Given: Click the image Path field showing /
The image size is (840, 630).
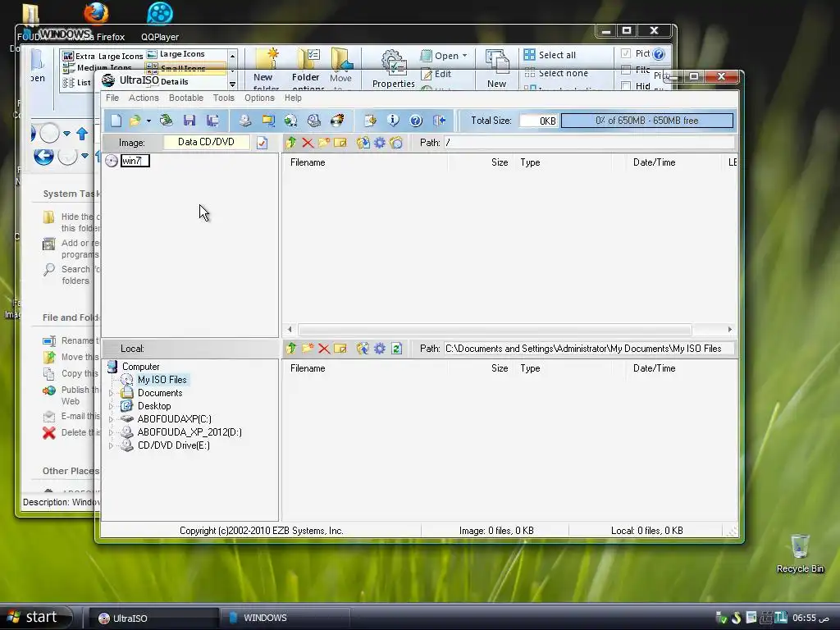Looking at the screenshot, I should click(x=589, y=143).
